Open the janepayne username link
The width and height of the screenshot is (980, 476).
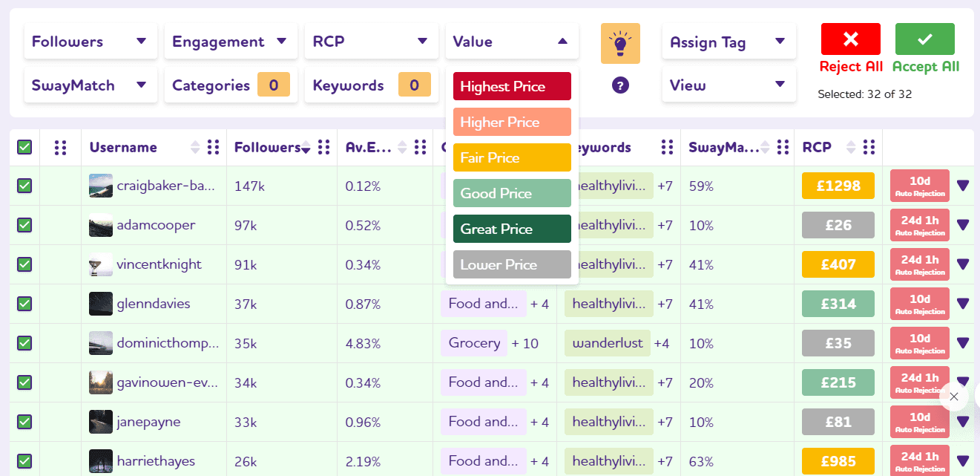(x=148, y=422)
